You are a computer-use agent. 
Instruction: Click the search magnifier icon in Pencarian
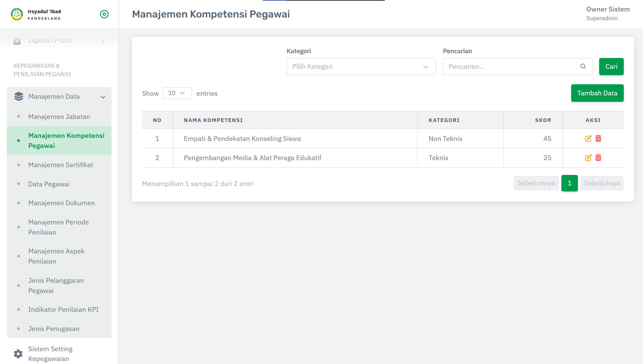point(583,66)
